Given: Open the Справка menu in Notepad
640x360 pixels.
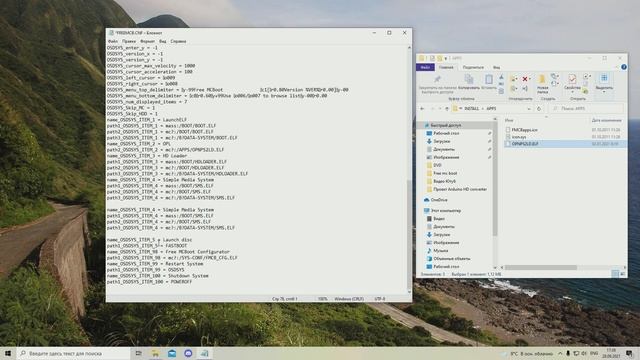Looking at the screenshot, I should pyautogui.click(x=178, y=41).
